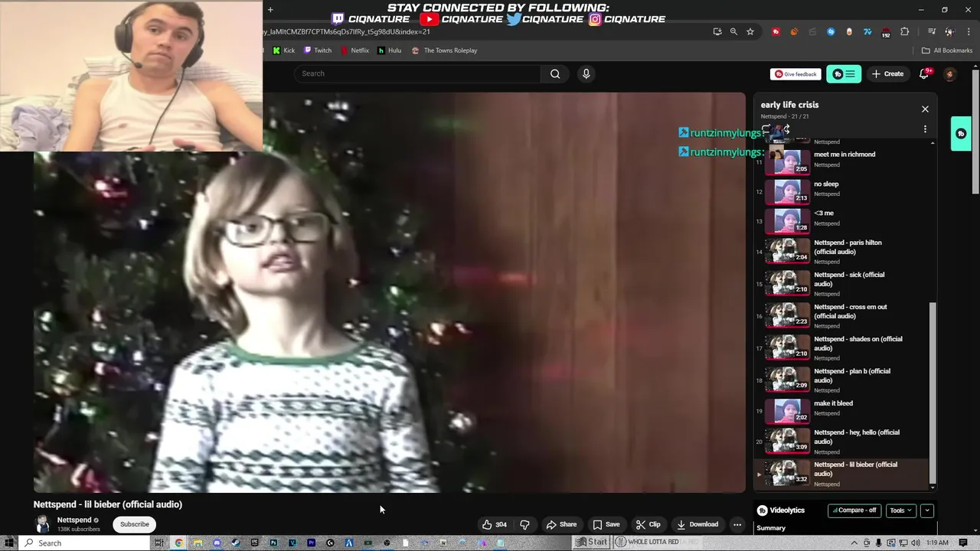
Task: Collapse the Videolytics panel chevron
Action: 926,510
